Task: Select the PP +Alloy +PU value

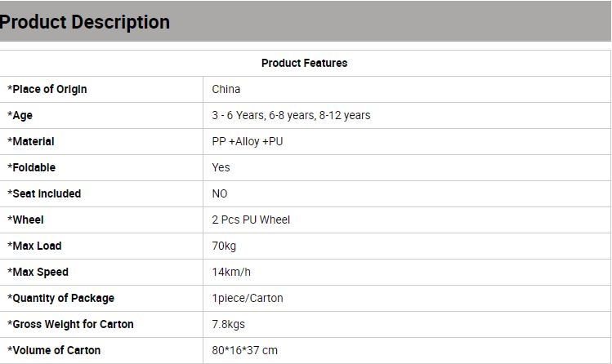Action: [248, 141]
